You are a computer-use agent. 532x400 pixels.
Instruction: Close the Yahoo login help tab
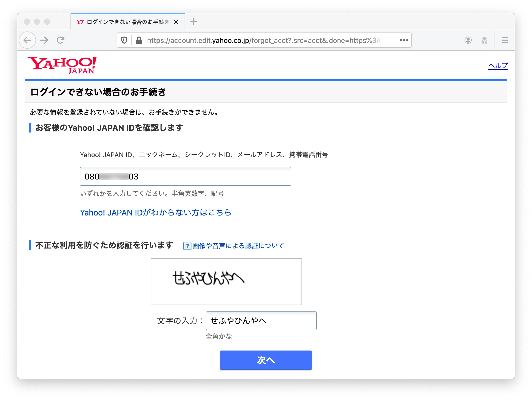click(176, 22)
